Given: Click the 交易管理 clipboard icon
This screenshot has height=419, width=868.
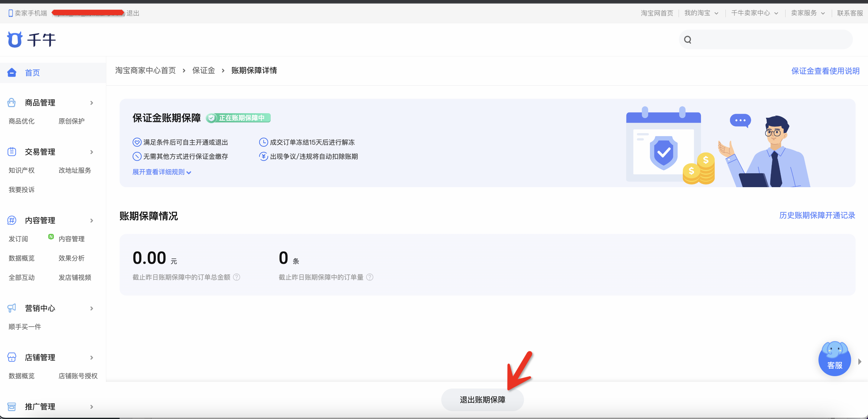Looking at the screenshot, I should point(12,152).
